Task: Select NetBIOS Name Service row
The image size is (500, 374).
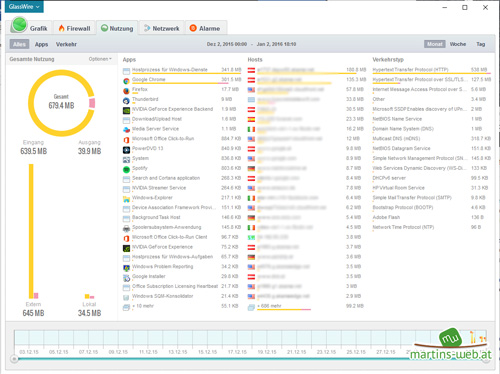Action: click(431, 119)
